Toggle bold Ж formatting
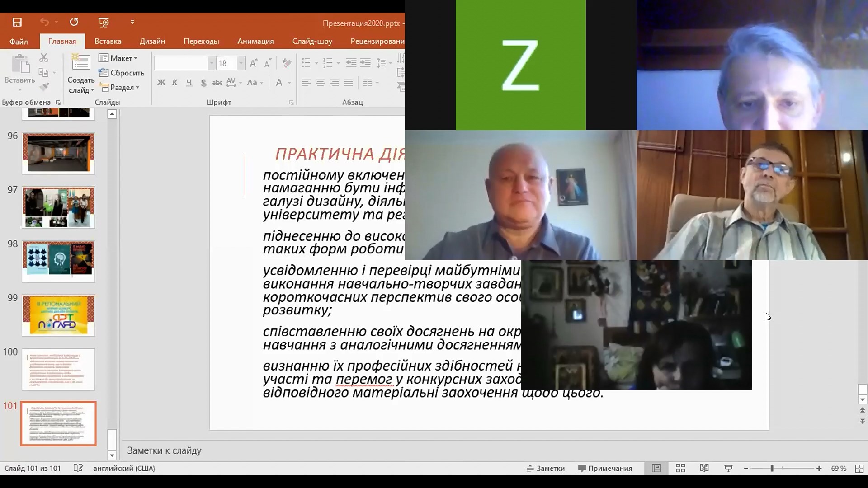This screenshot has width=868, height=488. [161, 83]
